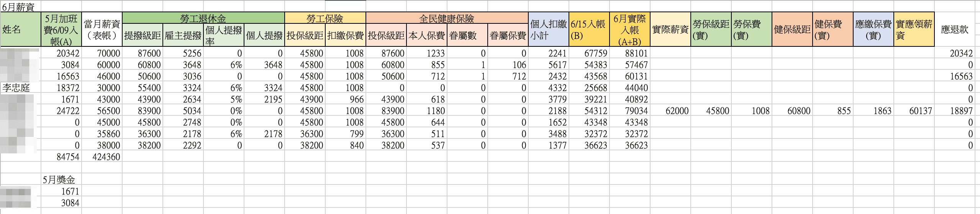Select the 雇主提撥 header cell
Image resolution: width=980 pixels, height=214 pixels.
(x=183, y=35)
